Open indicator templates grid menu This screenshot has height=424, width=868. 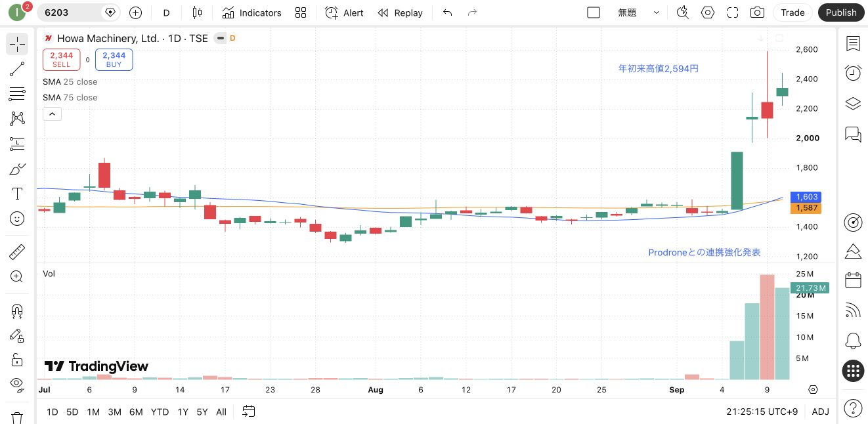[x=301, y=12]
